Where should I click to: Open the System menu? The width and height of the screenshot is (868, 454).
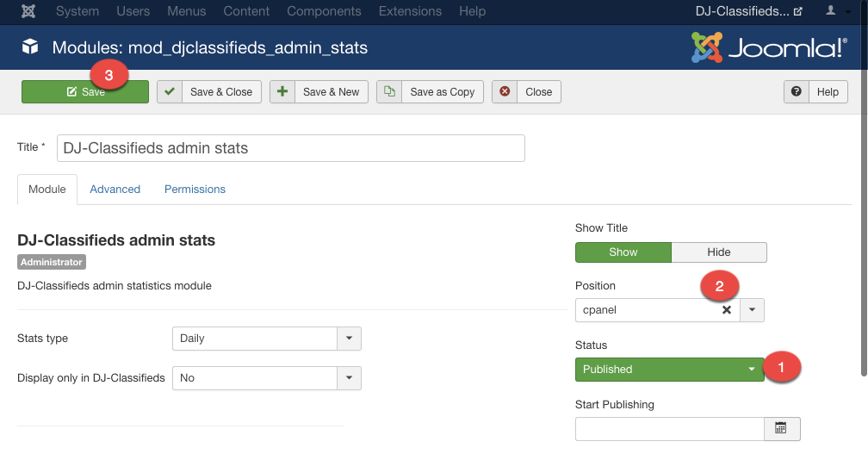click(77, 11)
